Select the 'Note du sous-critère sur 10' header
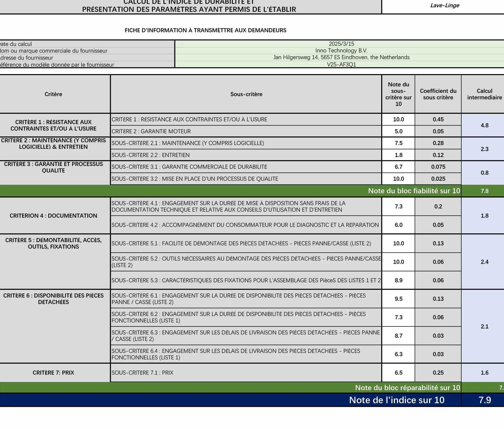The height and width of the screenshot is (429, 504). [398, 94]
